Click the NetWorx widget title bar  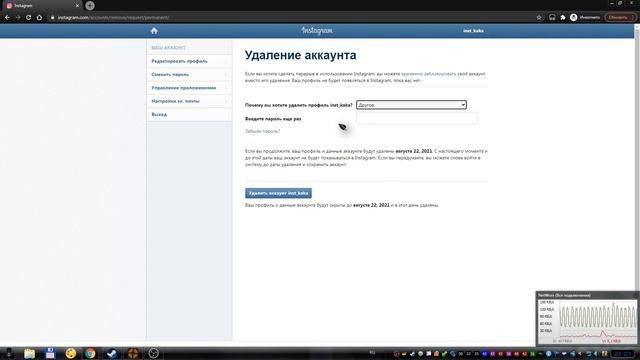tap(586, 295)
